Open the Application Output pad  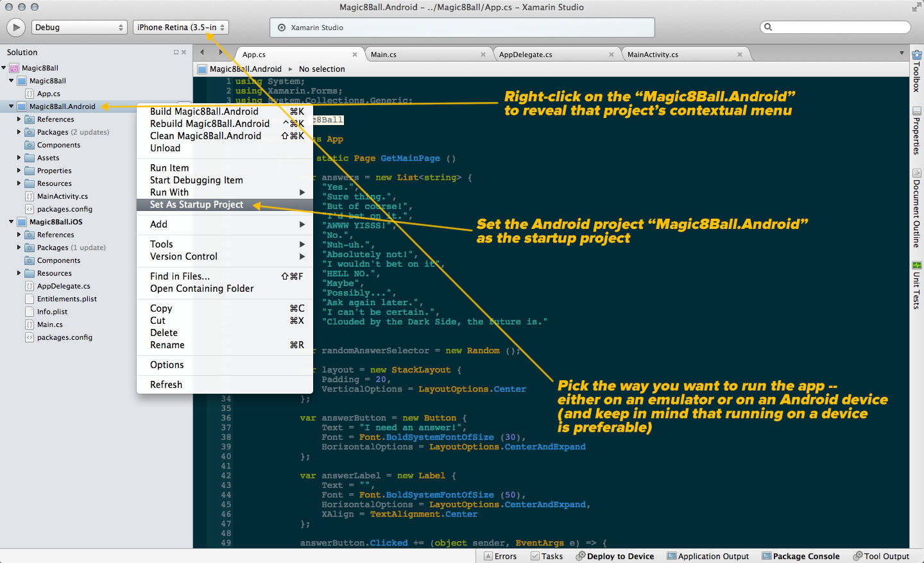point(708,556)
